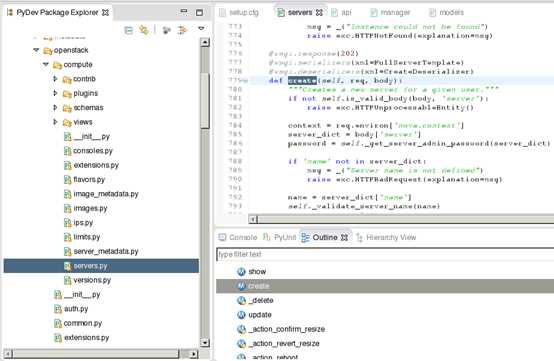Minimize the PyDev Package Explorer panel
The image size is (554, 361).
tap(184, 12)
